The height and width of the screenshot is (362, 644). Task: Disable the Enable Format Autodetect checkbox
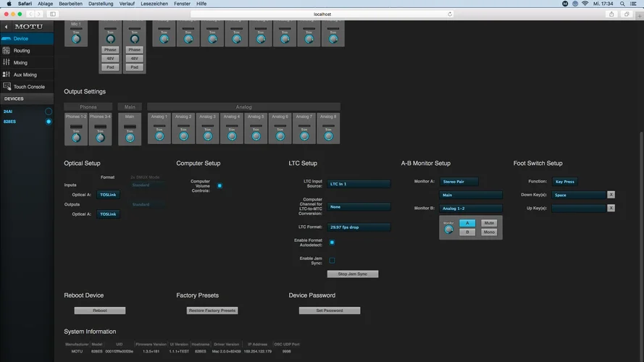(x=332, y=243)
